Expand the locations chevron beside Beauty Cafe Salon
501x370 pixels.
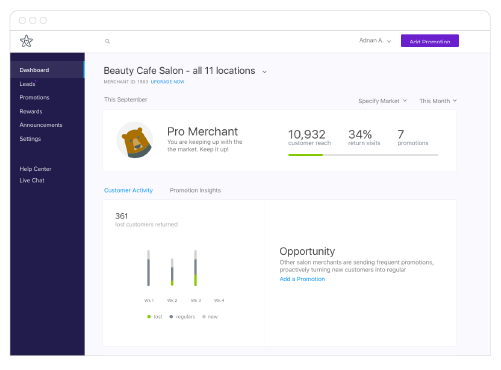[x=265, y=72]
